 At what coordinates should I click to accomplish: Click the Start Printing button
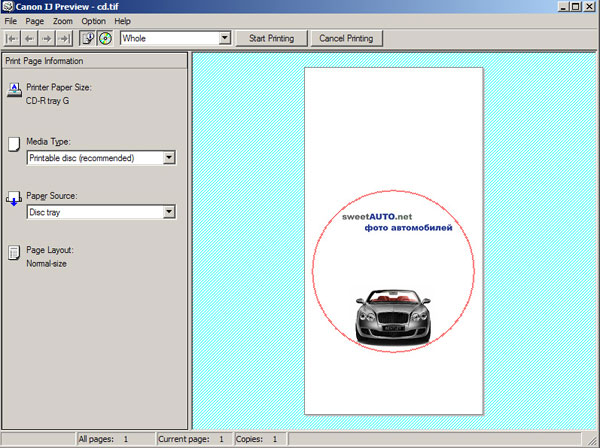[x=271, y=38]
